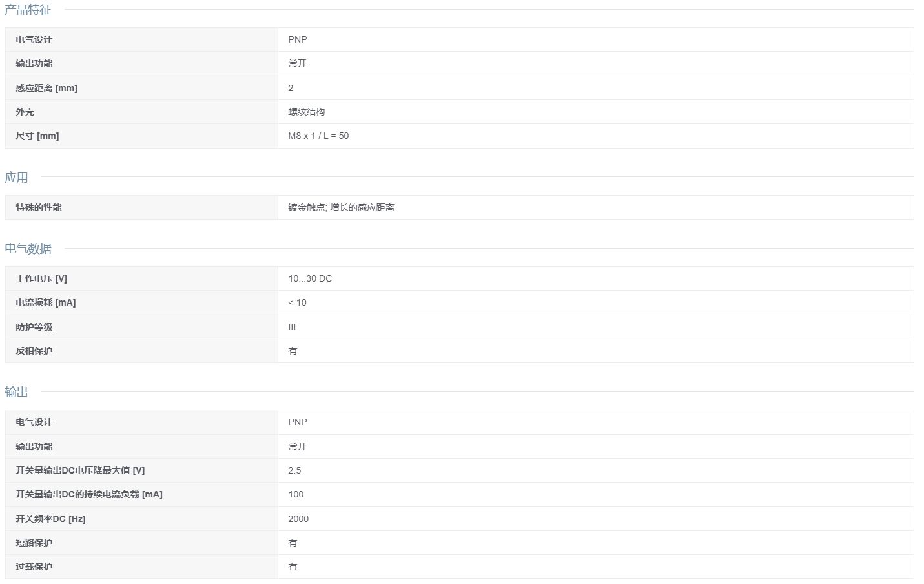Click the M8 x 1 / L = 50 value
Viewport: 924px width, 584px height.
(318, 136)
